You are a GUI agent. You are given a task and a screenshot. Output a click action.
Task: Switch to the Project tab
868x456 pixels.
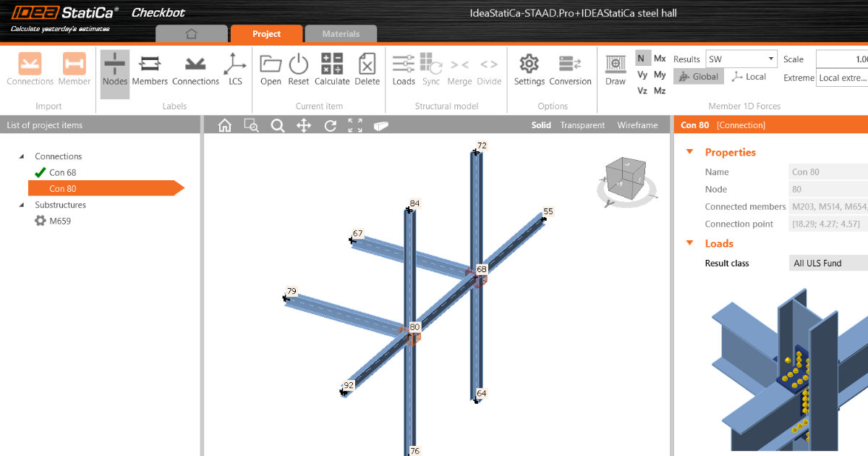267,34
